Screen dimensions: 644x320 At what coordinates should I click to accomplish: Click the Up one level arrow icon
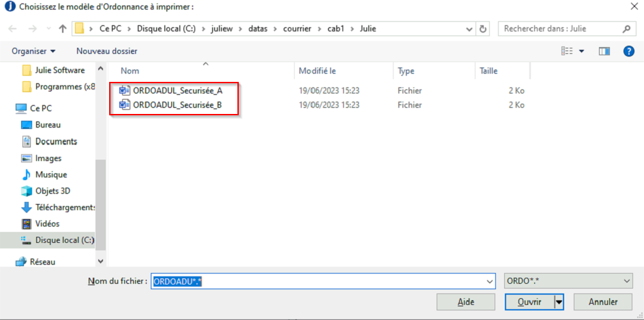[x=63, y=29]
